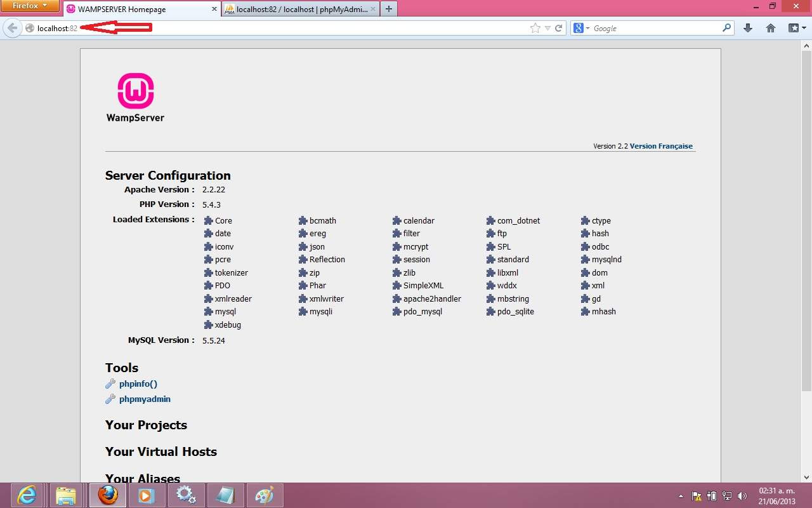The height and width of the screenshot is (508, 812).
Task: Select the mysqlnd extension text
Action: click(x=606, y=259)
